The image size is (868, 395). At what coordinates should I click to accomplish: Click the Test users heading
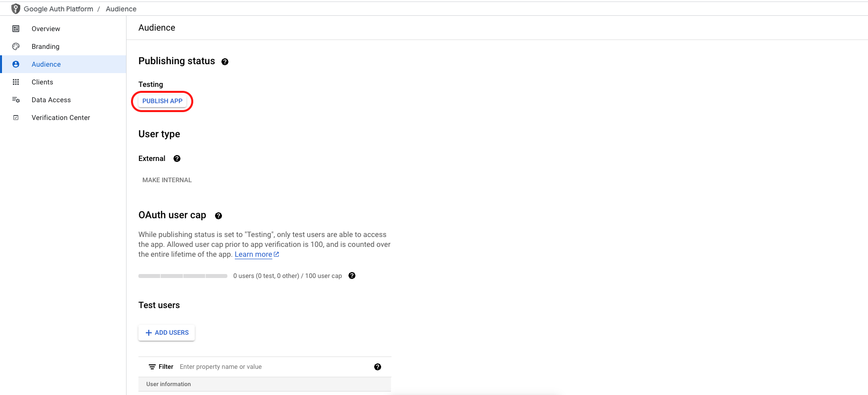tap(159, 305)
